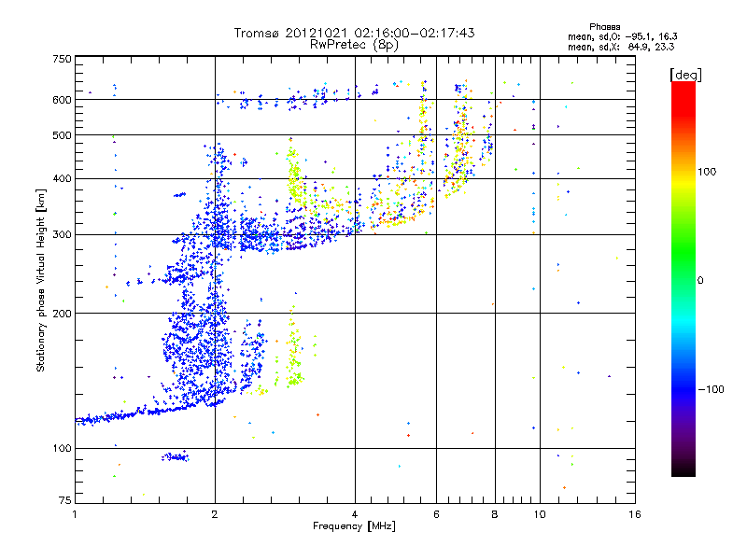
Task: Click the x-axis label '16'
Action: (x=635, y=514)
